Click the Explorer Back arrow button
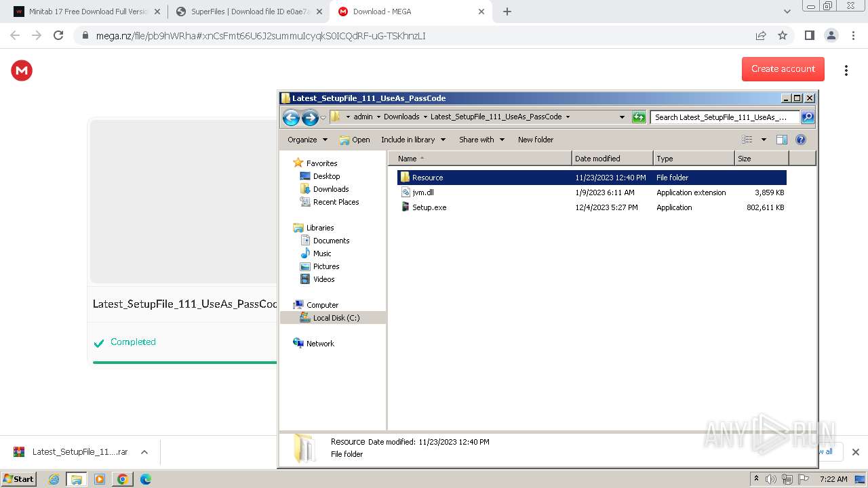This screenshot has width=868, height=488. [291, 117]
